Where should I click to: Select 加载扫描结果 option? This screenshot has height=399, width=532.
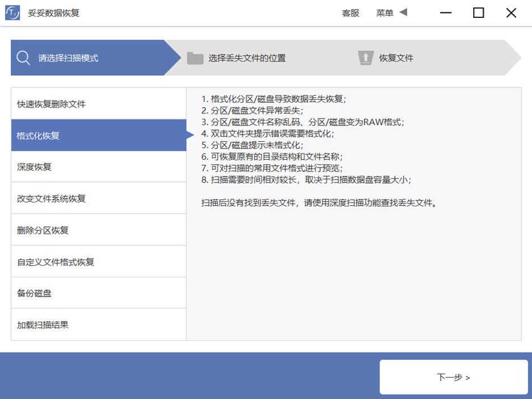(x=99, y=324)
